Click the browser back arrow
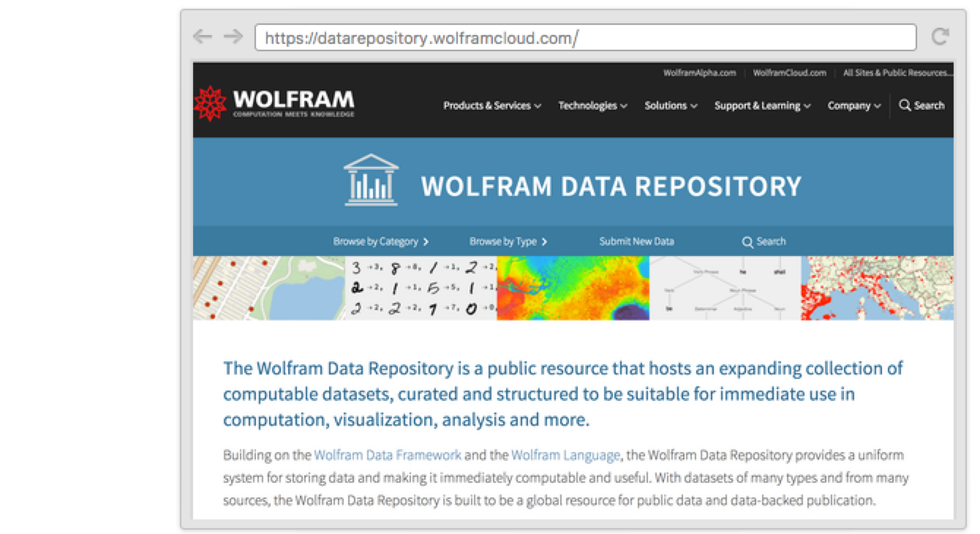The width and height of the screenshot is (980, 534). tap(202, 37)
